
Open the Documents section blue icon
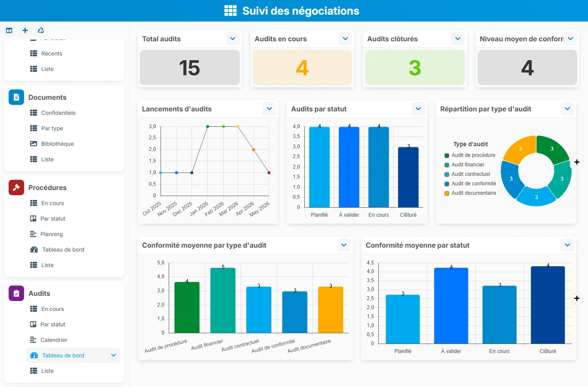pos(16,97)
